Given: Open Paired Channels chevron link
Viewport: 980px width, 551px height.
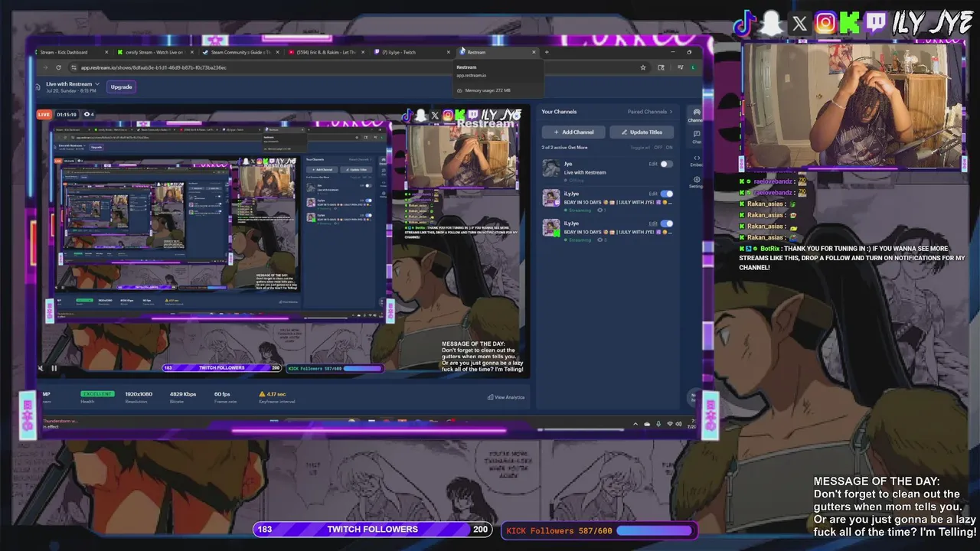Looking at the screenshot, I should 650,112.
